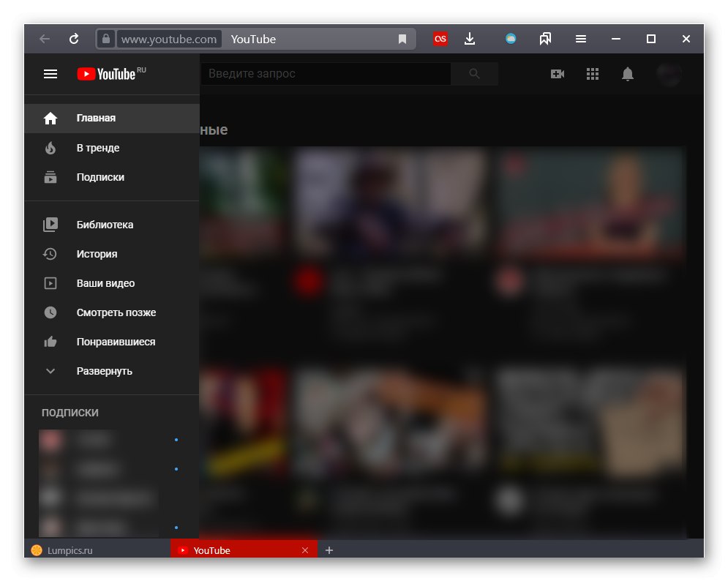Open the bottom middle video thumbnail
The image size is (728, 581).
click(390, 421)
